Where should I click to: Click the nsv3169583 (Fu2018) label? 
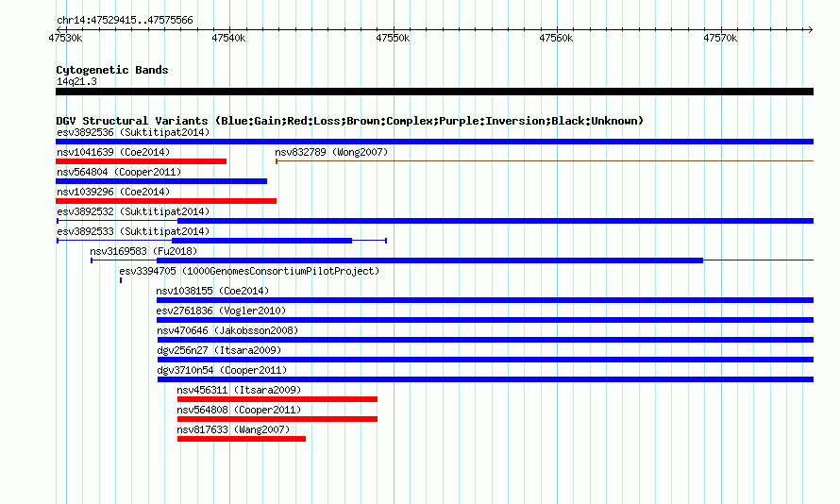(x=143, y=251)
